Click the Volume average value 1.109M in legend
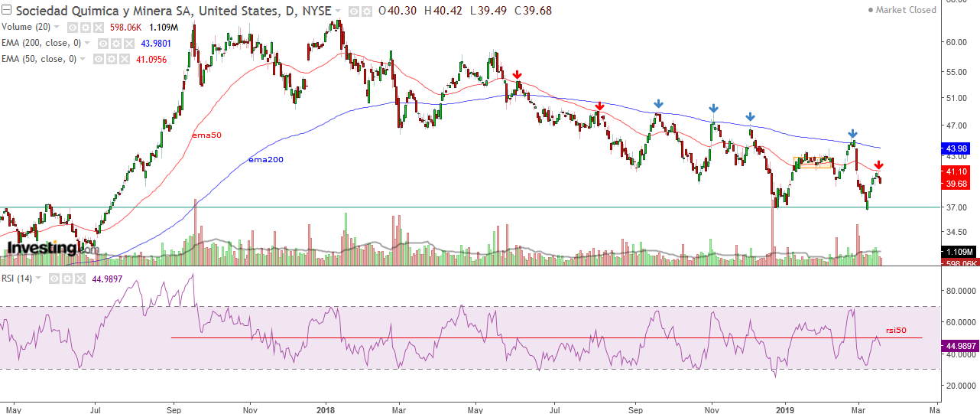Viewport: 980px width, 414px height. pos(164,28)
